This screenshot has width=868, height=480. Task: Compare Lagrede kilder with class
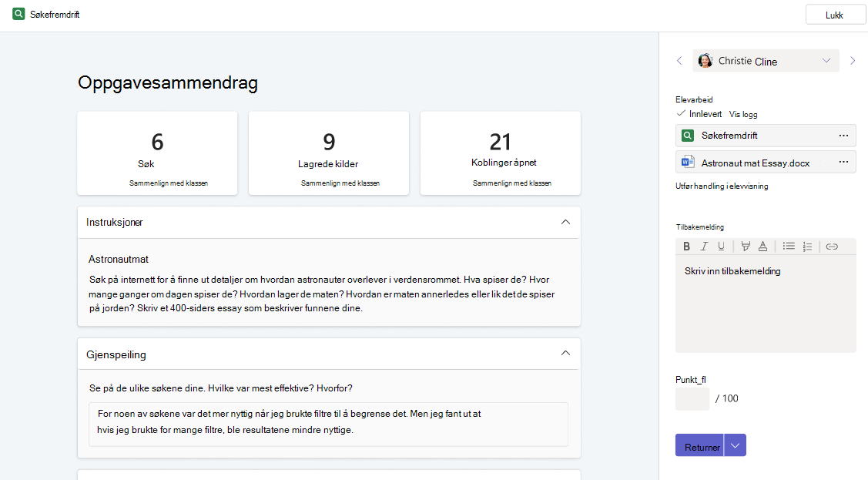pyautogui.click(x=340, y=183)
